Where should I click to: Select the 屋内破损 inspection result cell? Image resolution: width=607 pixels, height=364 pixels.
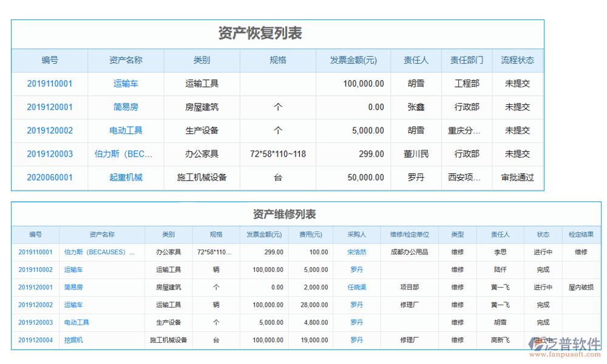[x=581, y=288]
